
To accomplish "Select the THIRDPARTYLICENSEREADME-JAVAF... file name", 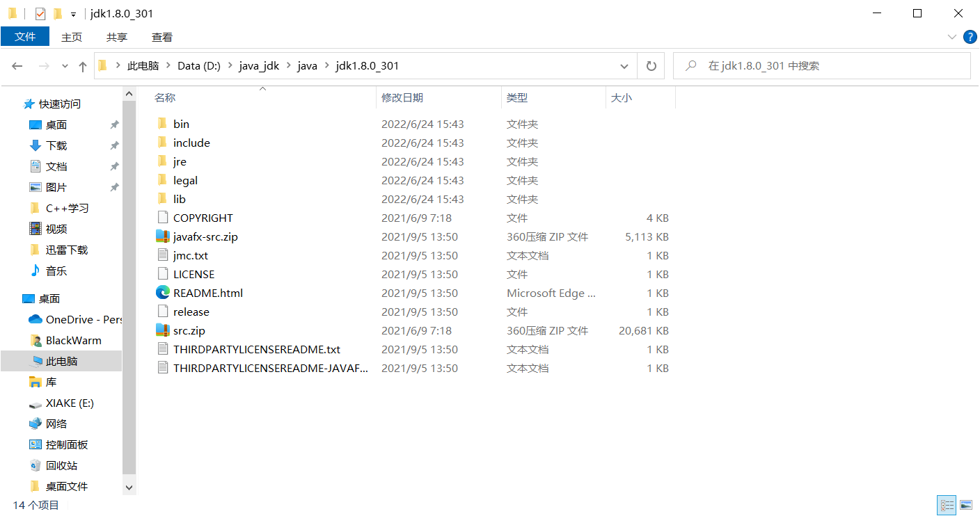I will [271, 368].
